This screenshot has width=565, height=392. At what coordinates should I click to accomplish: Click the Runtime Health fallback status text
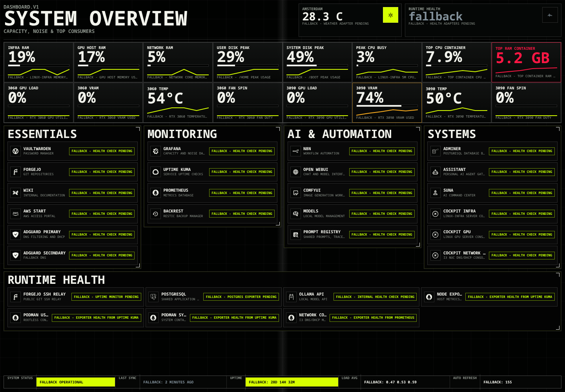point(436,16)
